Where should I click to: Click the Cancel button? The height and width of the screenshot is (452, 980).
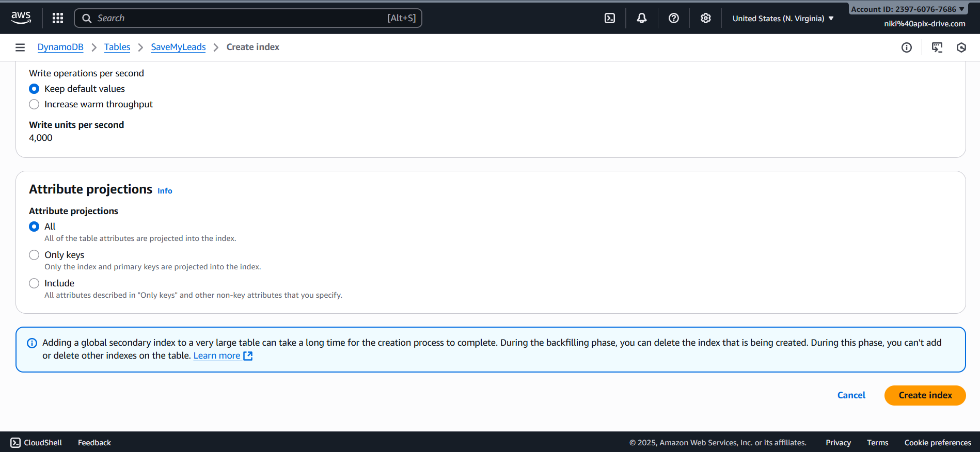click(x=851, y=395)
